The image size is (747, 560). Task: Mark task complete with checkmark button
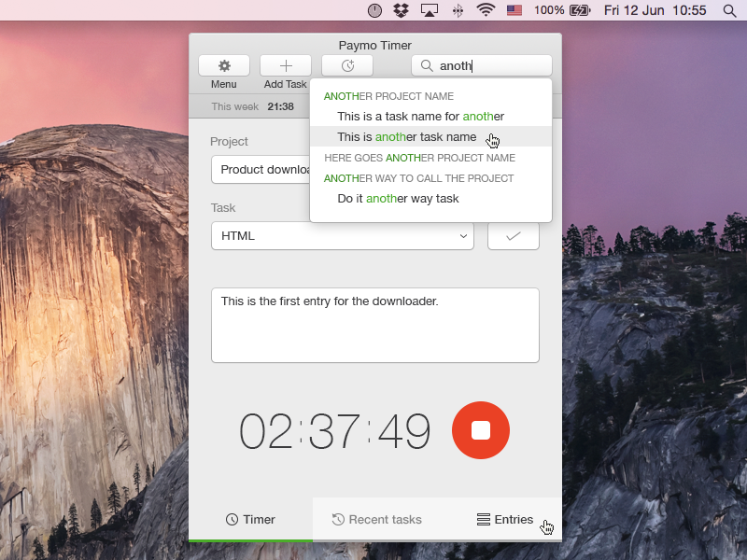click(513, 236)
